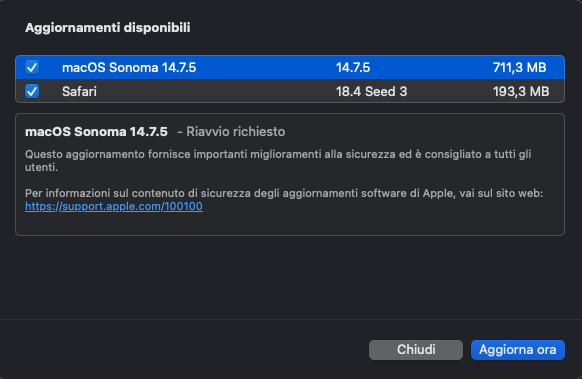Click the 193,3 MB size cell
Screen dimensions: 582x379
point(521,91)
